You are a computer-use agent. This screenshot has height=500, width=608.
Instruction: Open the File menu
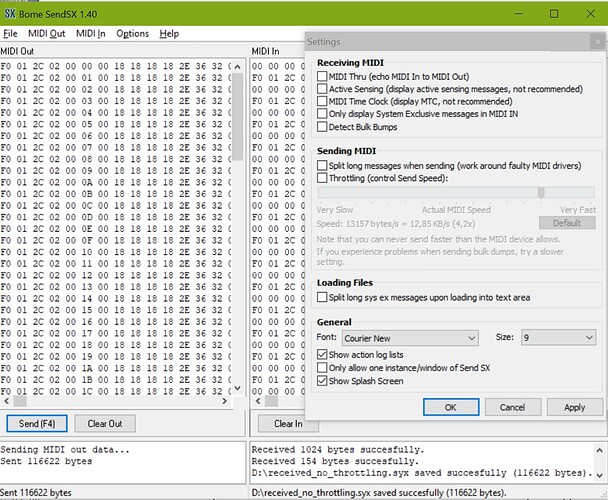pos(10,34)
